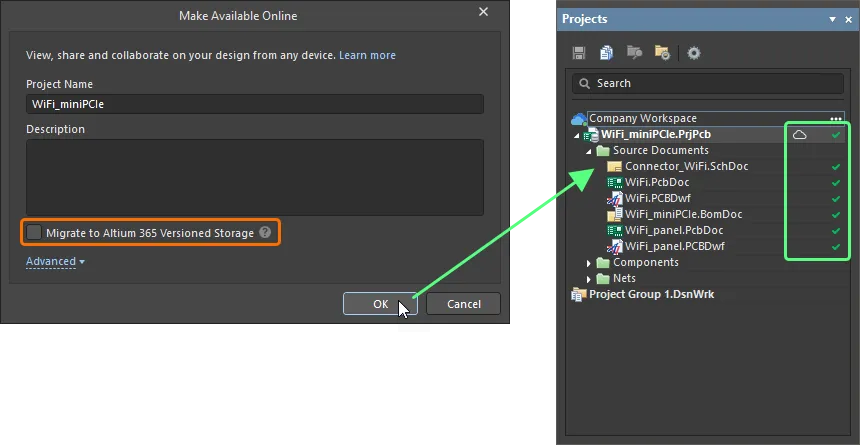Image resolution: width=860 pixels, height=445 pixels.
Task: Select the Source Documents folder label
Action: click(x=660, y=150)
